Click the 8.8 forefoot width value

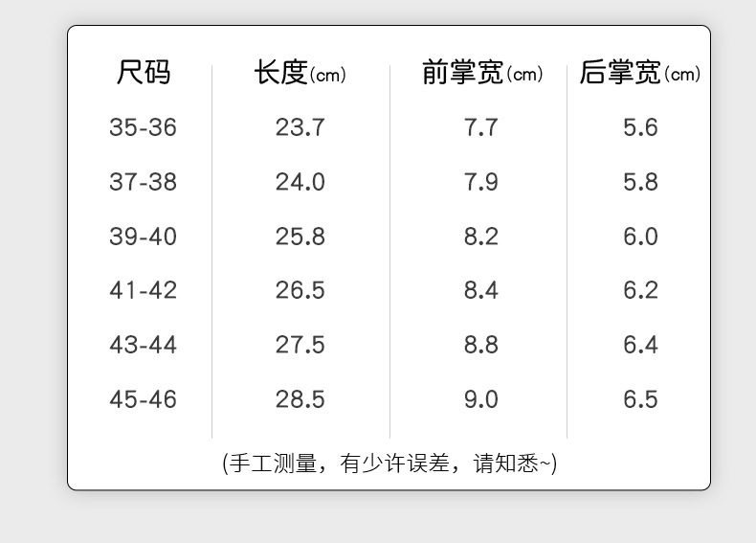480,345
